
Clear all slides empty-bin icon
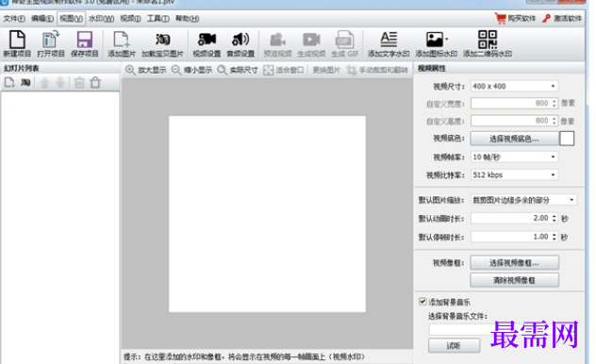tap(95, 82)
